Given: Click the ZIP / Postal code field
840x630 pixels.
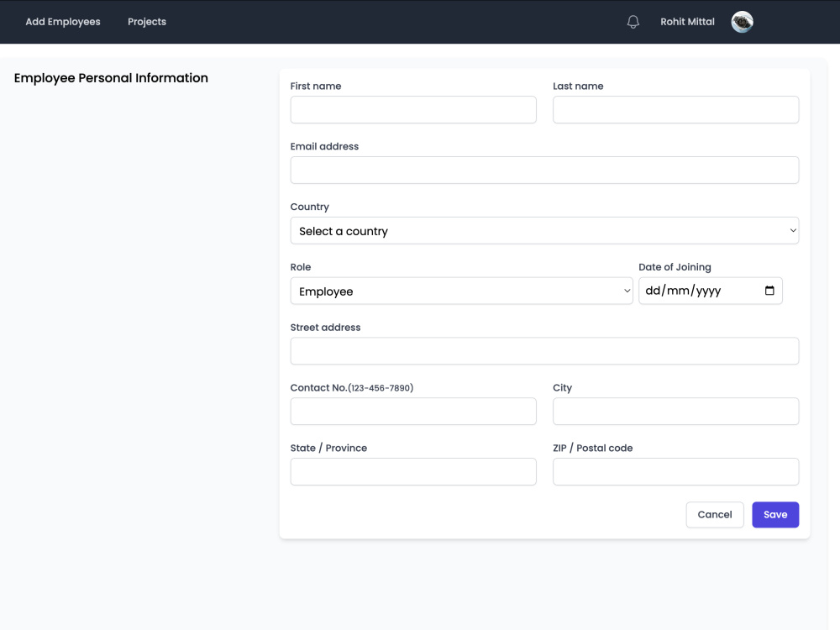Looking at the screenshot, I should [675, 472].
